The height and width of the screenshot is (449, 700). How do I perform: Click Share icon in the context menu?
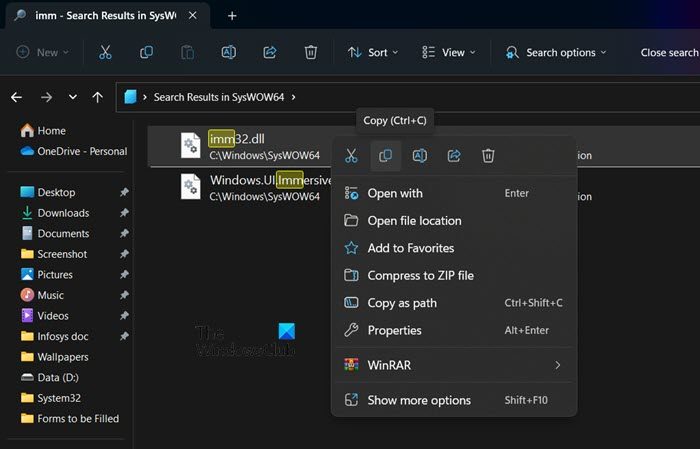click(454, 156)
